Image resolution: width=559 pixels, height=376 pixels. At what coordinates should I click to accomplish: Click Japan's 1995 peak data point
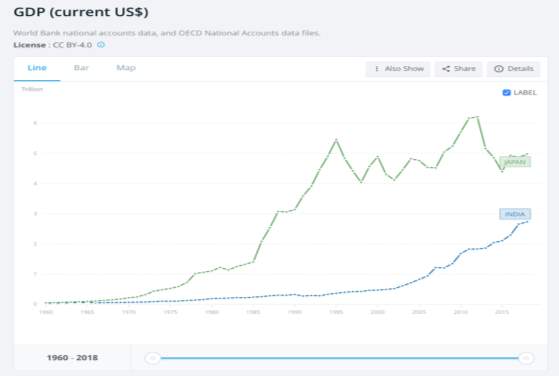336,140
